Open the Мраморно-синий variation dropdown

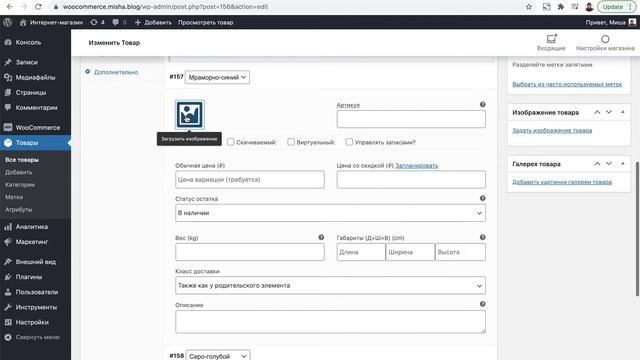(217, 77)
